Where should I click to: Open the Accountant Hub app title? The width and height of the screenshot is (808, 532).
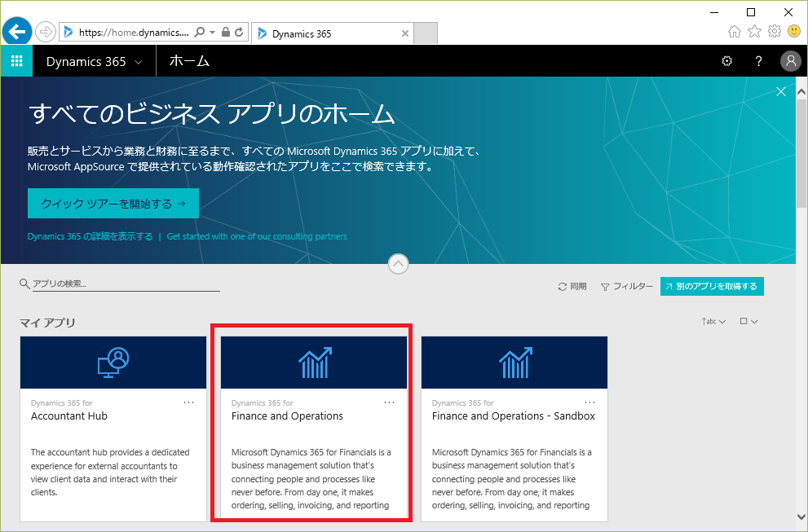point(69,416)
